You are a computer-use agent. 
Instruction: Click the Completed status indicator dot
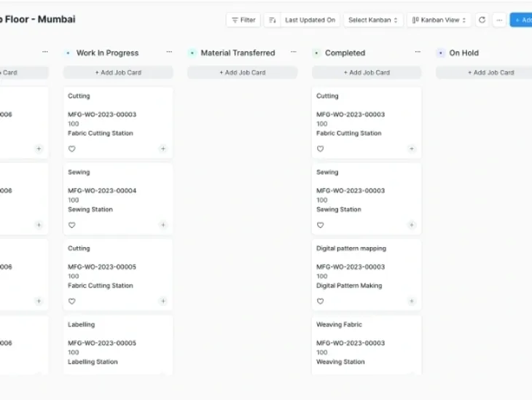point(316,53)
